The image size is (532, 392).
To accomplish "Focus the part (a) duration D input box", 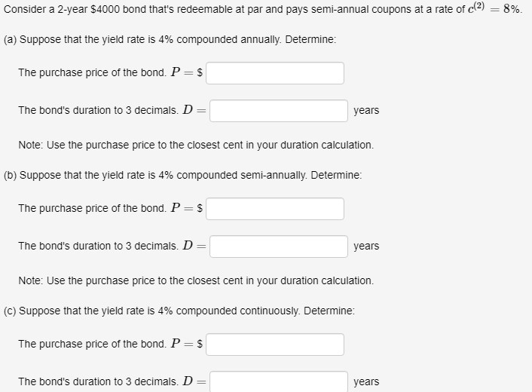I will [279, 111].
